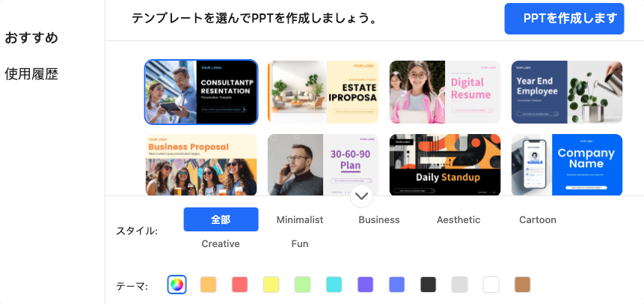
Task: Pick the Fun style filter
Action: click(x=300, y=243)
